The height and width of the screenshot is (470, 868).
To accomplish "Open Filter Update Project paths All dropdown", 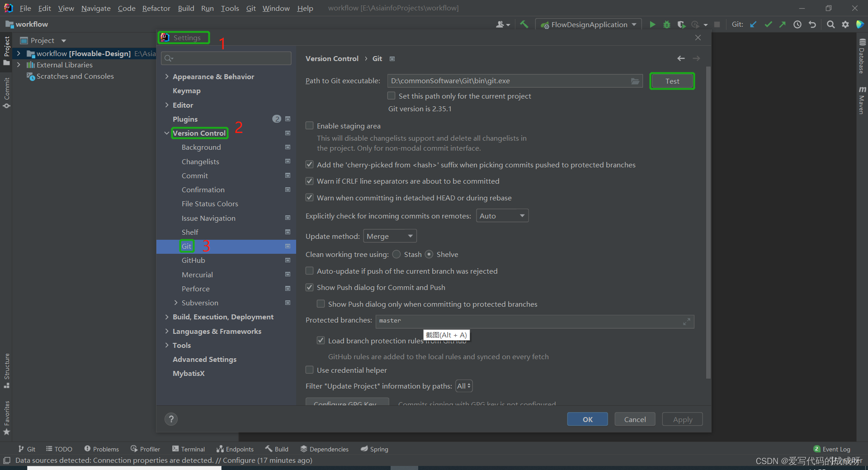I will (464, 386).
